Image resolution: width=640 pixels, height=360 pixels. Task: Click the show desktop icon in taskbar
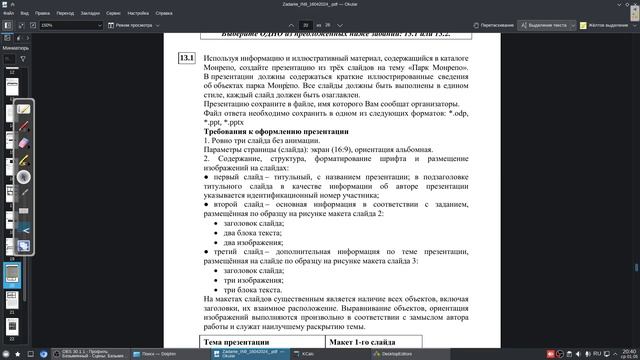point(31,354)
